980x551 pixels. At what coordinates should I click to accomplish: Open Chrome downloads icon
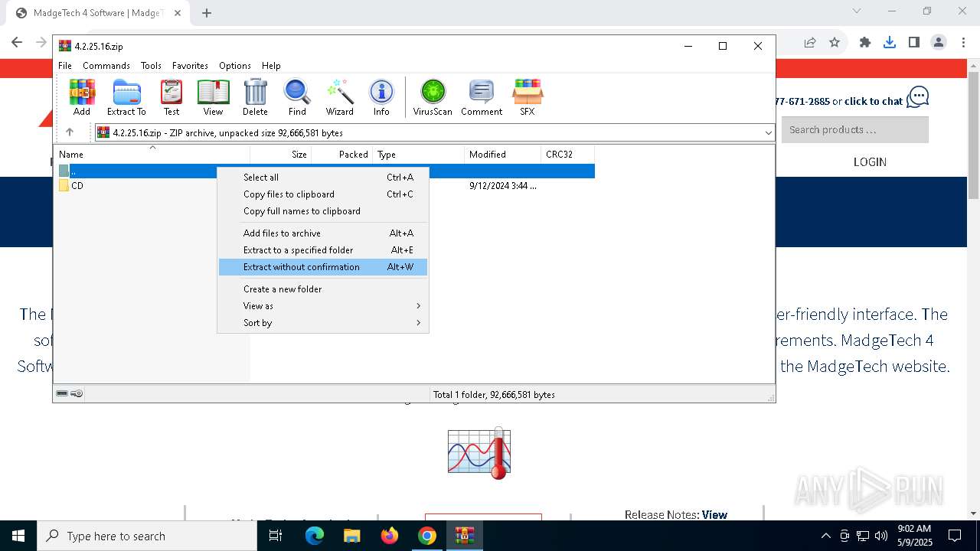[890, 43]
